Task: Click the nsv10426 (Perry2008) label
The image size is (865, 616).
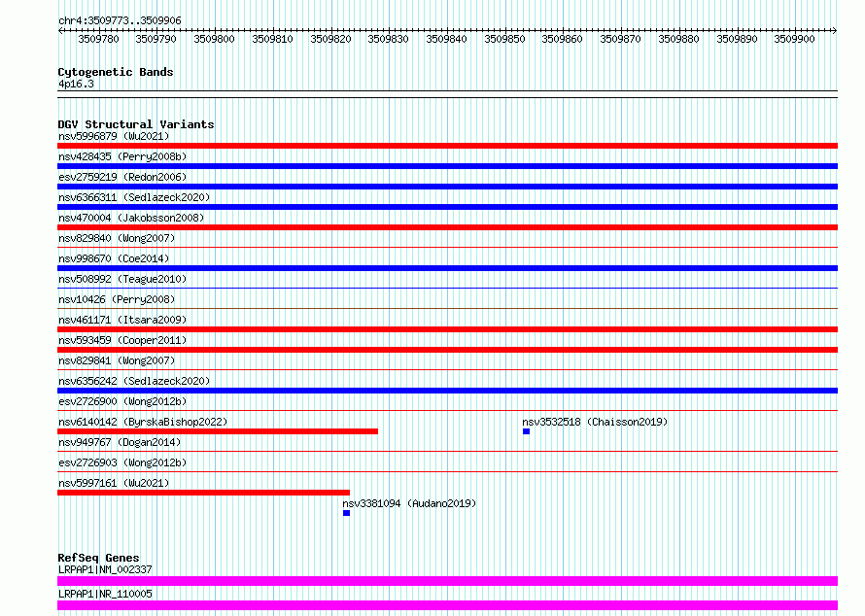Action: click(x=117, y=299)
